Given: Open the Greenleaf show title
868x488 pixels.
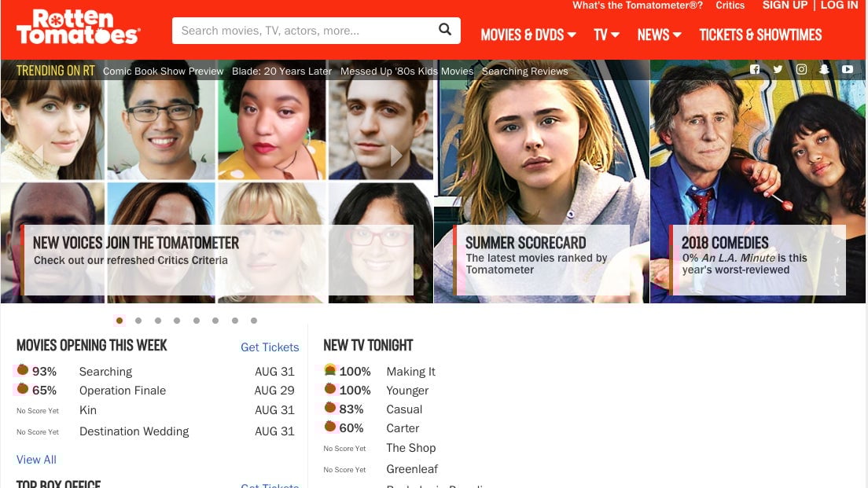Looking at the screenshot, I should point(412,469).
